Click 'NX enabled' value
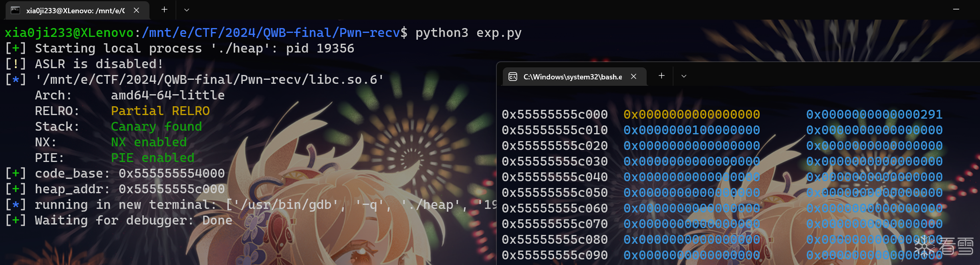980x265 pixels. pos(149,142)
